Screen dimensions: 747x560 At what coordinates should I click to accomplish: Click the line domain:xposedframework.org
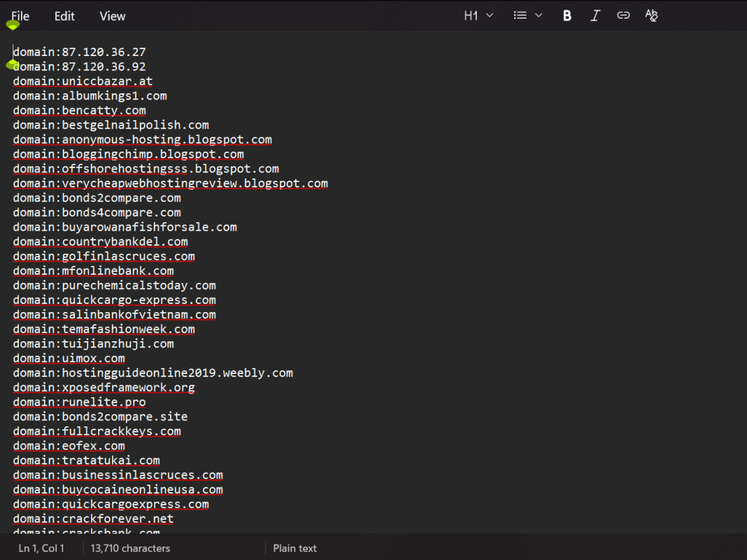(x=104, y=388)
